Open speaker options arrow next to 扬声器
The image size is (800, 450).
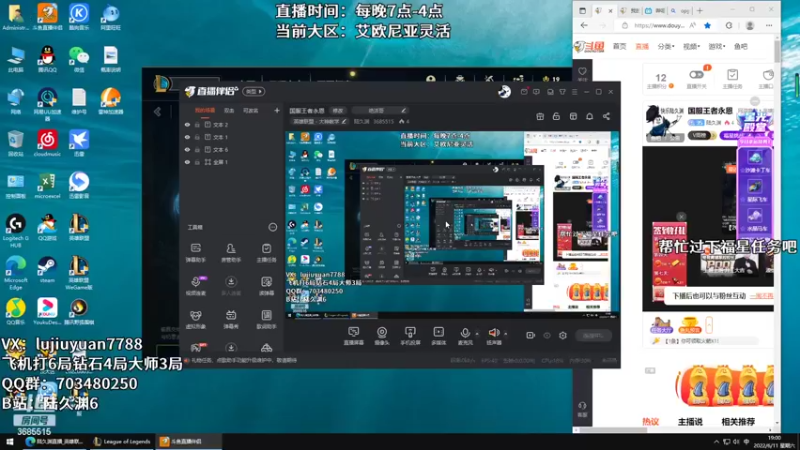(506, 334)
